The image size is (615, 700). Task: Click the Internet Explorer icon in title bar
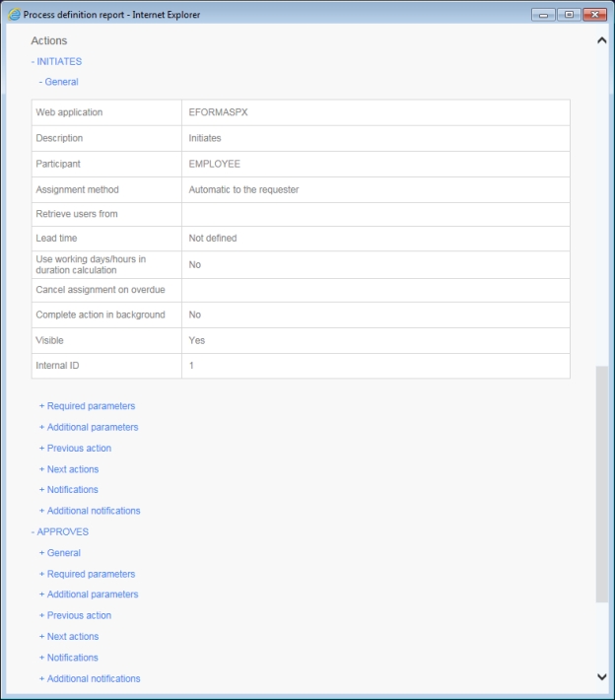coord(14,14)
